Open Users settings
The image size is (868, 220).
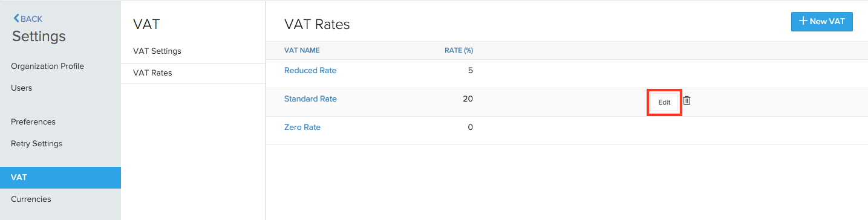pos(22,88)
